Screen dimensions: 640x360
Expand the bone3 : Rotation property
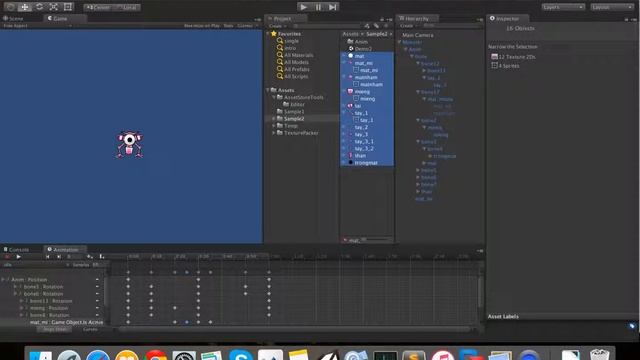[x=16, y=287]
